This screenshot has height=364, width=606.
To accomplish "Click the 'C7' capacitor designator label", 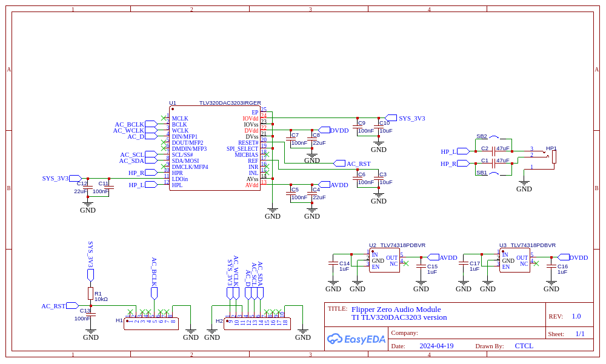I will point(295,135).
